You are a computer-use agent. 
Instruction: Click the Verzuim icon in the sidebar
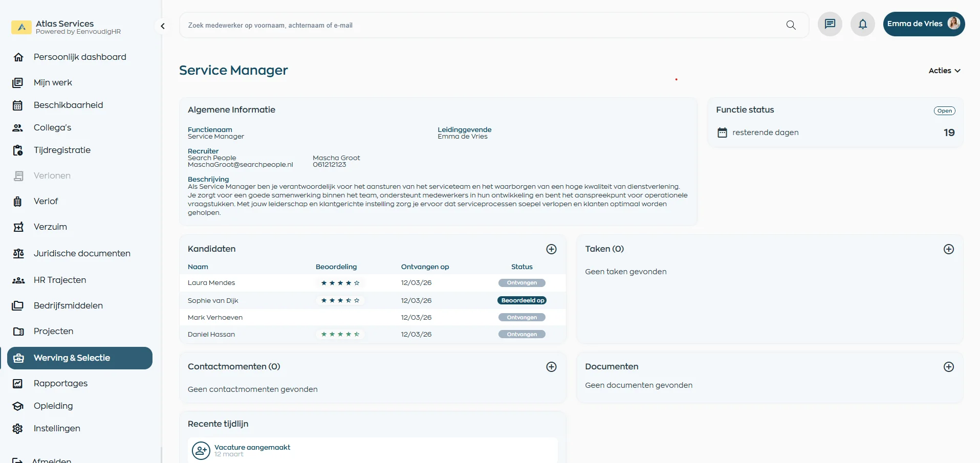pyautogui.click(x=18, y=227)
